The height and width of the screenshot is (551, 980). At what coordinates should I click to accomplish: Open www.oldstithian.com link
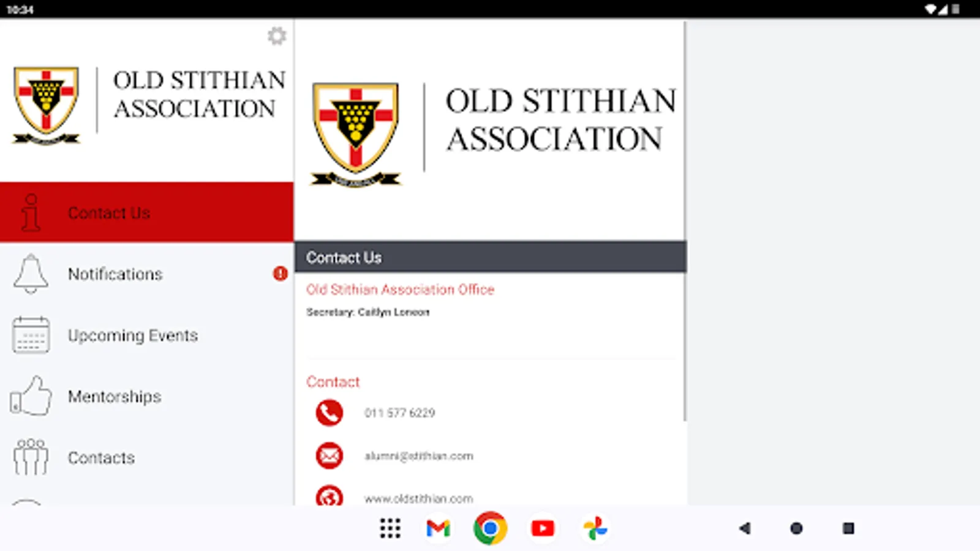418,498
